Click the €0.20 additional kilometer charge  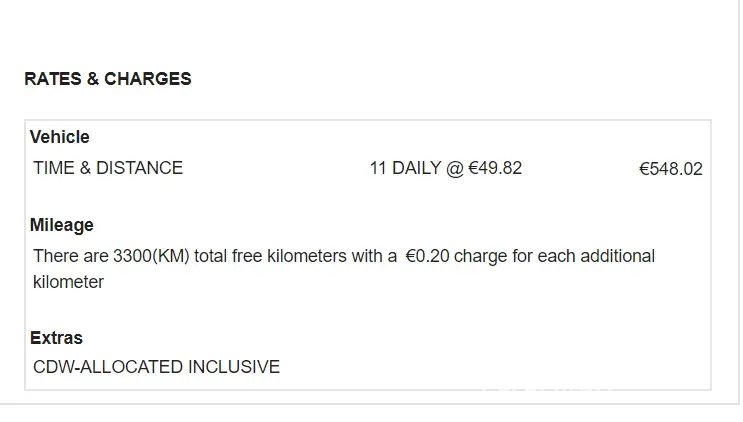430,256
